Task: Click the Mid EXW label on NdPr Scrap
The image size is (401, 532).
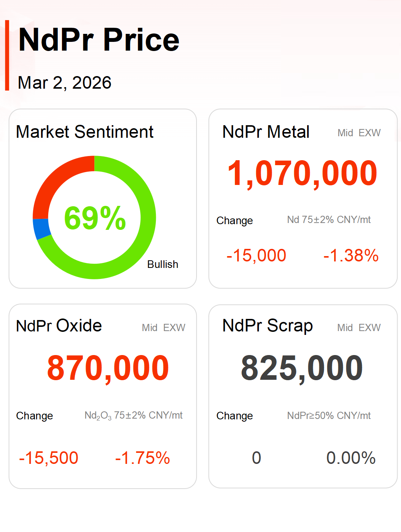Action: pyautogui.click(x=359, y=328)
